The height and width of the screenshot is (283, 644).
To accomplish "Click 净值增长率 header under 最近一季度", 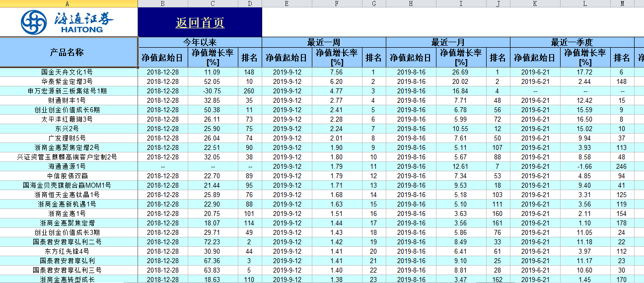I will 585,58.
